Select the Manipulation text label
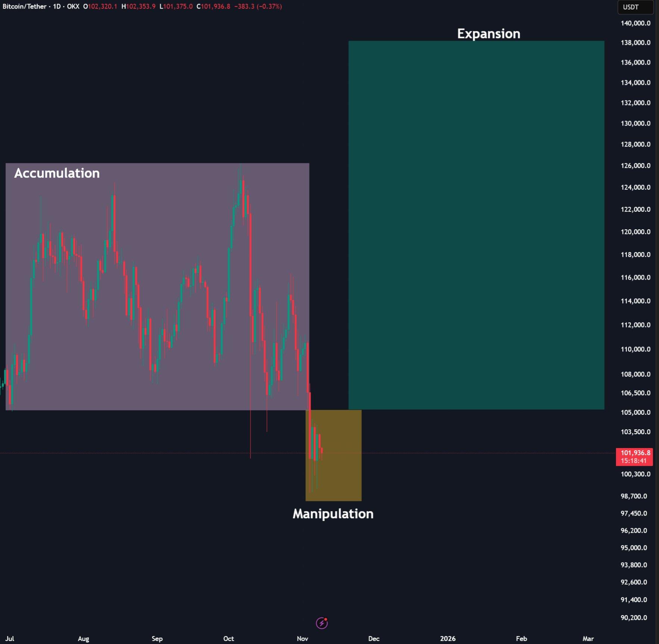The width and height of the screenshot is (659, 644). (333, 514)
